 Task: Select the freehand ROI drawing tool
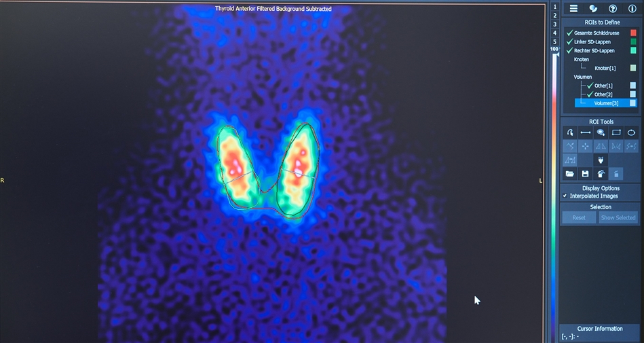pyautogui.click(x=570, y=132)
